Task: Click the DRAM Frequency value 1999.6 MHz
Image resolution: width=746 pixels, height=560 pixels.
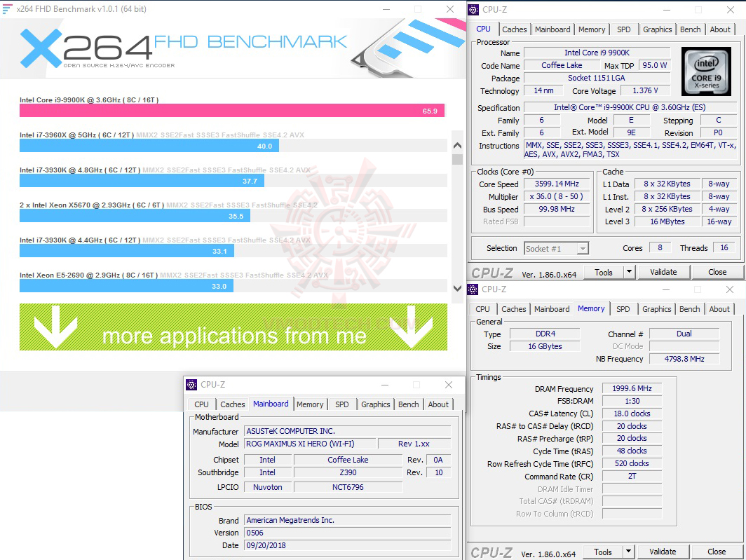Action: point(632,388)
